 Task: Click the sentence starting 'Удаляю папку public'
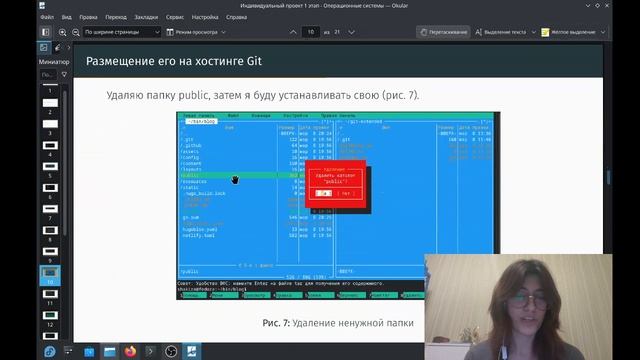(x=263, y=96)
